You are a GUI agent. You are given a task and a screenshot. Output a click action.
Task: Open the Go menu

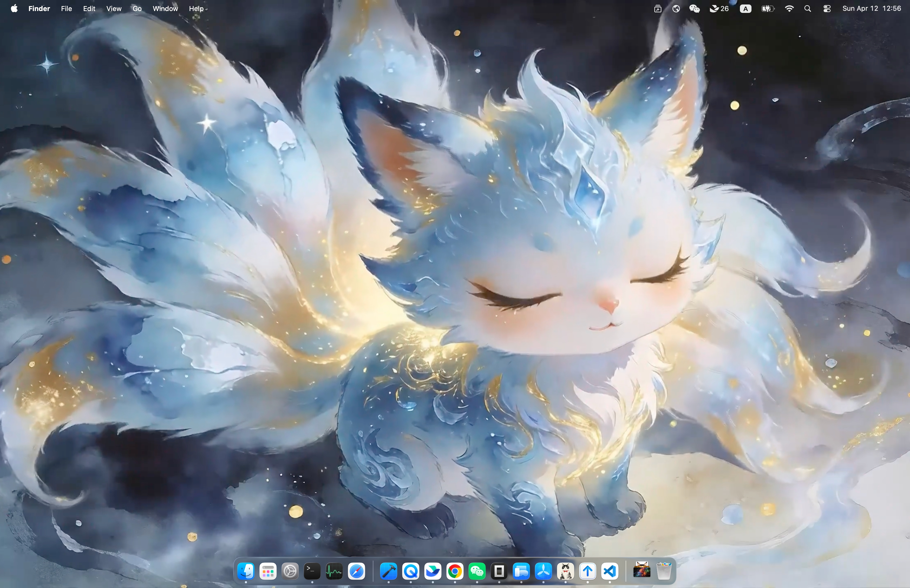click(137, 8)
